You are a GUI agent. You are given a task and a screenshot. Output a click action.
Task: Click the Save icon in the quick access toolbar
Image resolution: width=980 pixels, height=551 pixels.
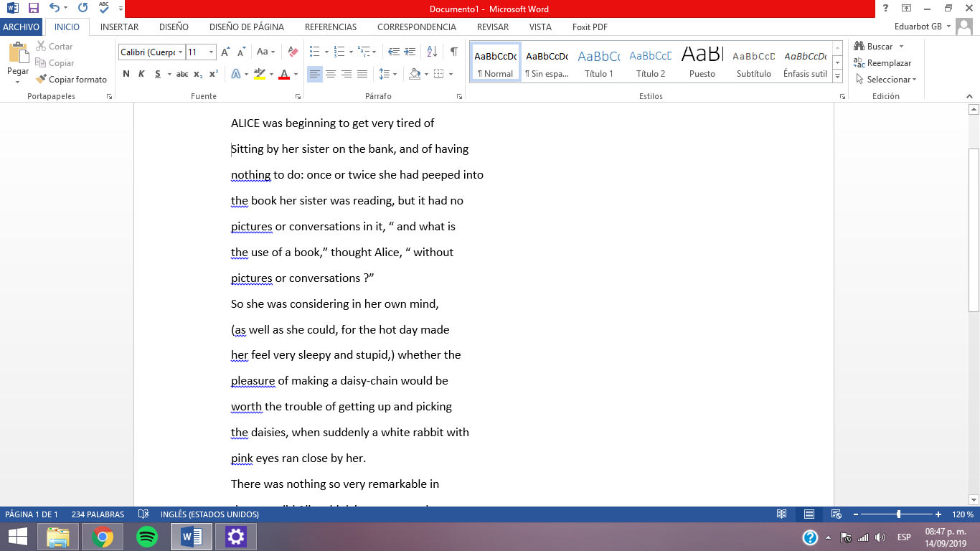[33, 9]
